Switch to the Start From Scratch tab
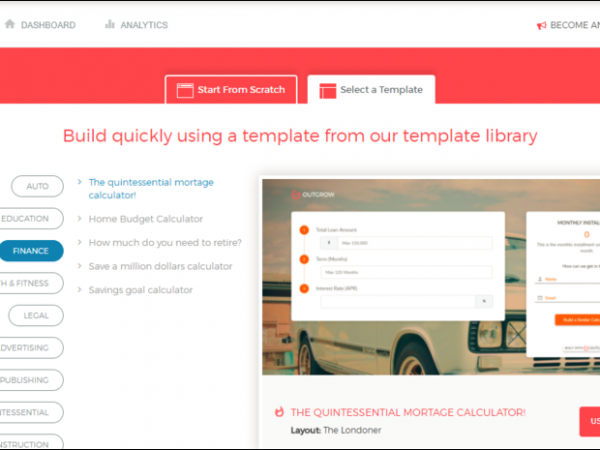This screenshot has width=600, height=450. click(x=231, y=90)
